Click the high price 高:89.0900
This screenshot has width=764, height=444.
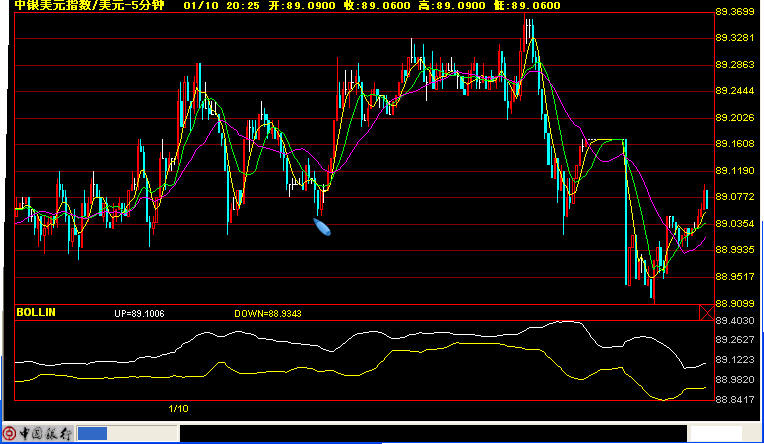(452, 6)
